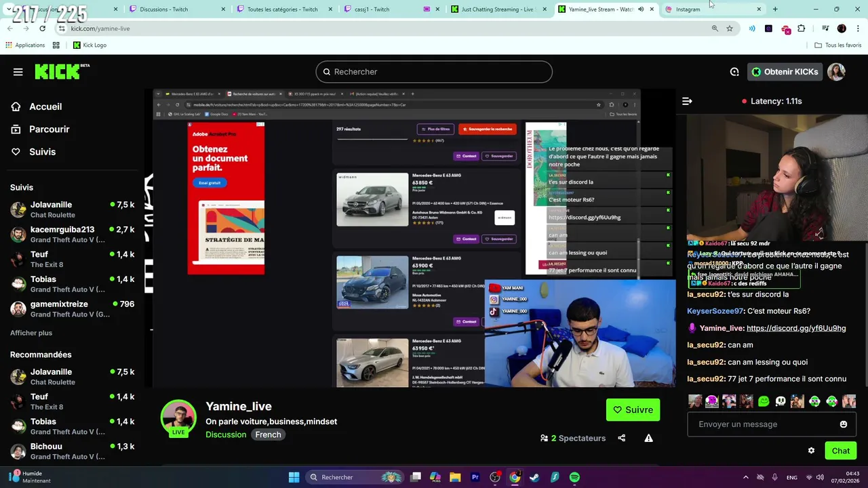The height and width of the screenshot is (488, 868).
Task: Open chat settings gear icon
Action: coord(811,451)
